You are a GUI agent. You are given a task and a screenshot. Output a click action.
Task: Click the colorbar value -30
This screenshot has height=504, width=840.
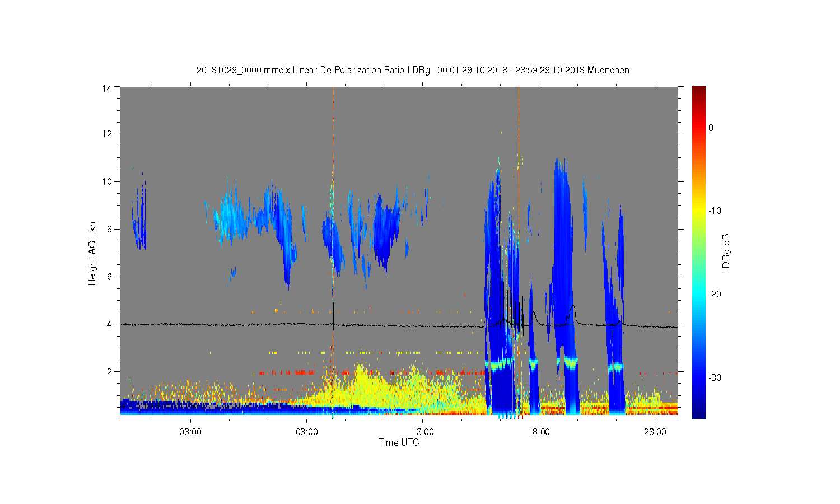coord(715,378)
